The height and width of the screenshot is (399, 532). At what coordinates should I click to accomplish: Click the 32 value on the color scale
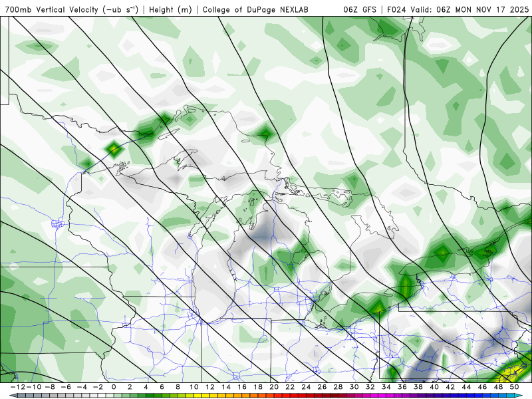(370, 387)
